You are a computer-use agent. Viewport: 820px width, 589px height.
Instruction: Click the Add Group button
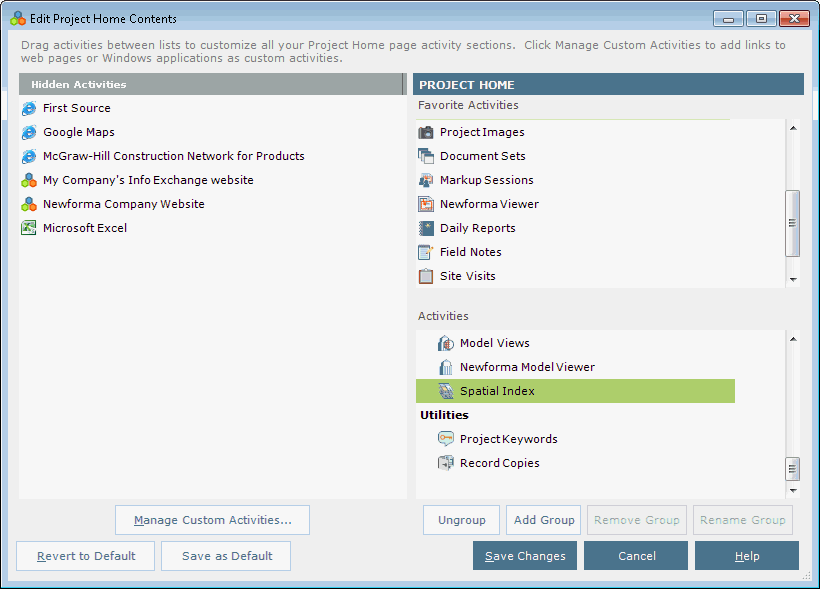[x=543, y=520]
